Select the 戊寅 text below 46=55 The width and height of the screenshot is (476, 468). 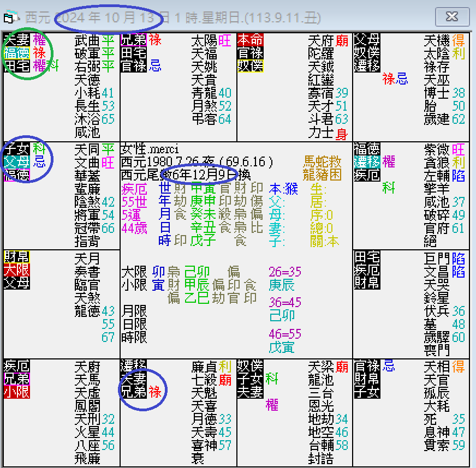[x=282, y=347]
